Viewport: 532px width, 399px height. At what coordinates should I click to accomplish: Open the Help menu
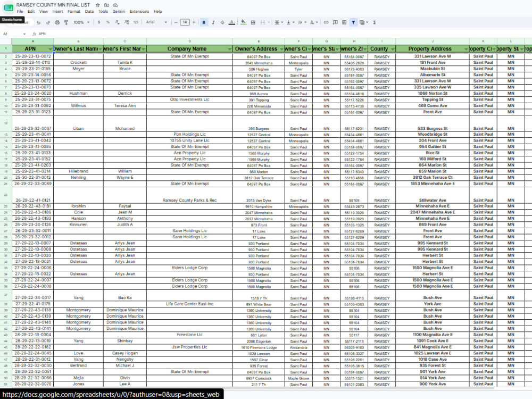(x=158, y=12)
